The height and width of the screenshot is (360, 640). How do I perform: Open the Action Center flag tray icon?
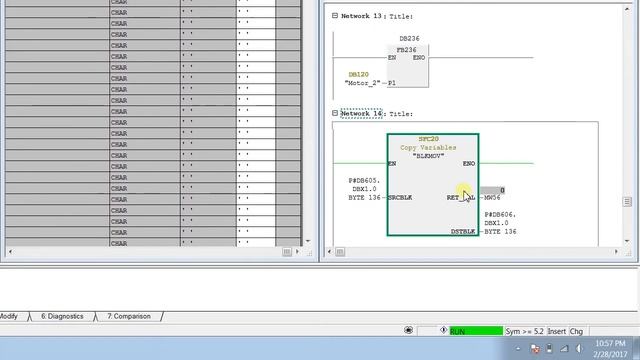[x=535, y=349]
